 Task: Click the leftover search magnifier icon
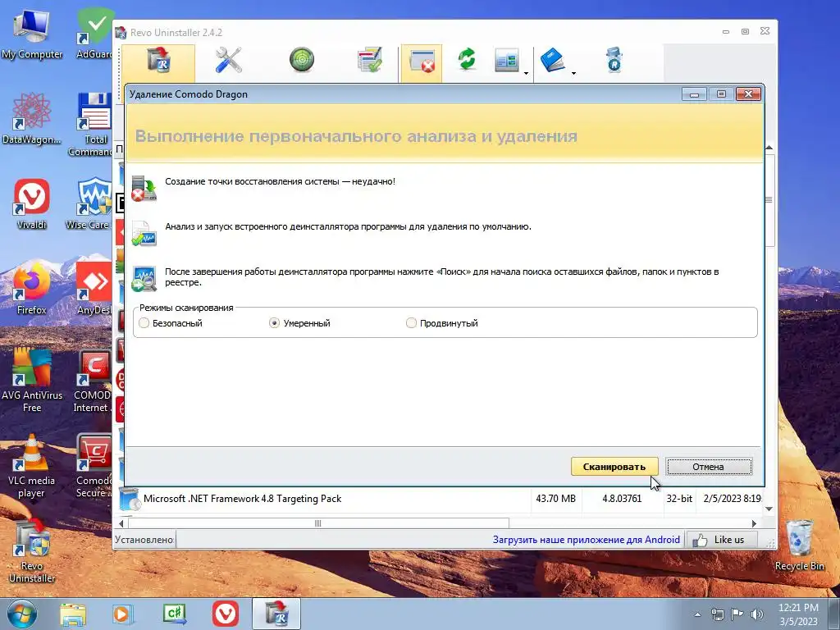coord(144,279)
